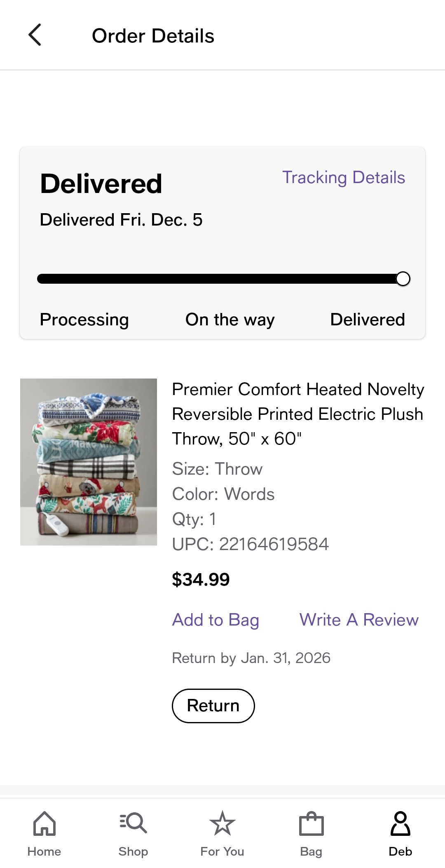Open Premier Comfort Heated Throw product title

298,414
